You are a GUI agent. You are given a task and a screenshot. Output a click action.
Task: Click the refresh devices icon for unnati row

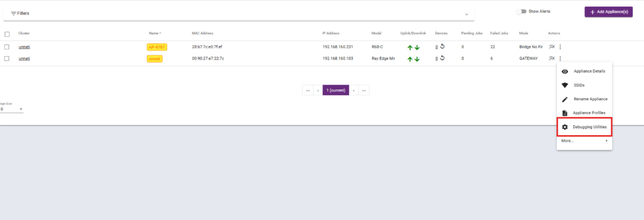click(442, 58)
